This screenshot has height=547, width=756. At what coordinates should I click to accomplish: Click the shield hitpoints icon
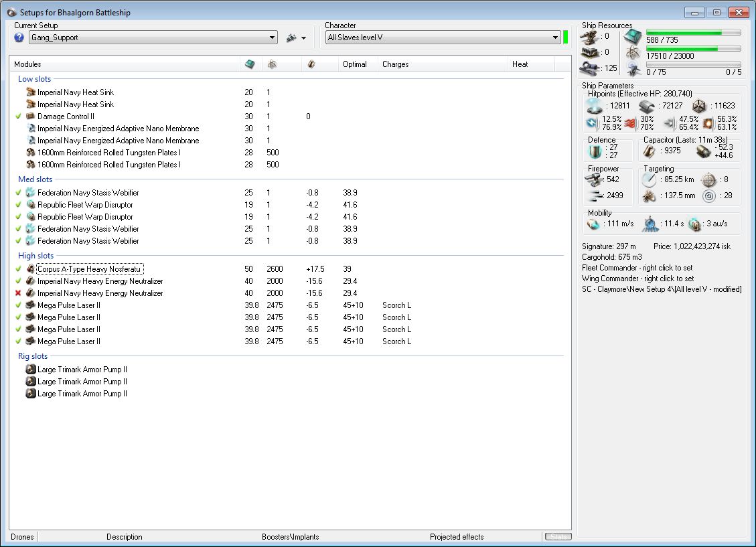click(595, 106)
